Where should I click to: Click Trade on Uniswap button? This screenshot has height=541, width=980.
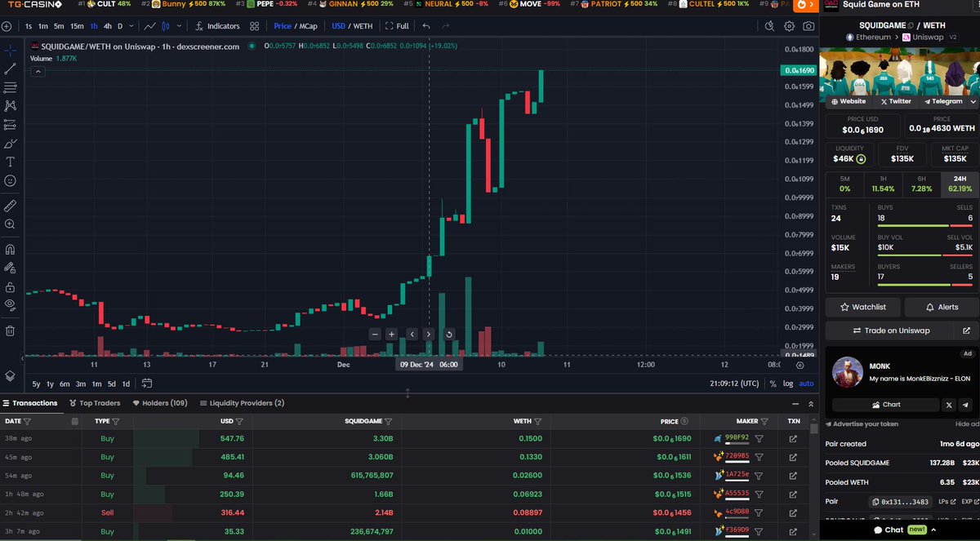point(889,330)
